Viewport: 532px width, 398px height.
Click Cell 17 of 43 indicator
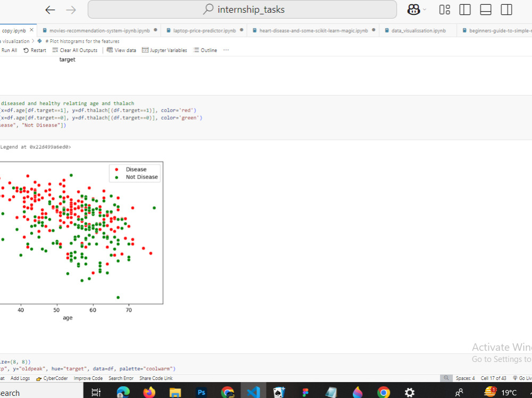pyautogui.click(x=494, y=378)
